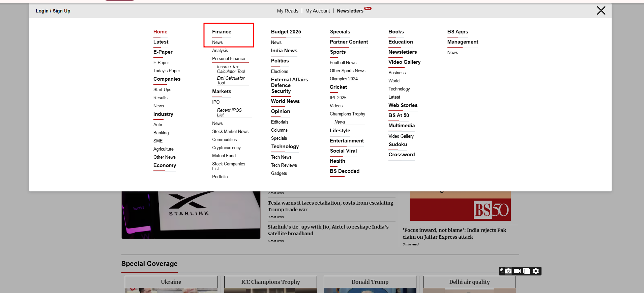Open the Tesla retaliation warning article
644x293 pixels.
330,206
